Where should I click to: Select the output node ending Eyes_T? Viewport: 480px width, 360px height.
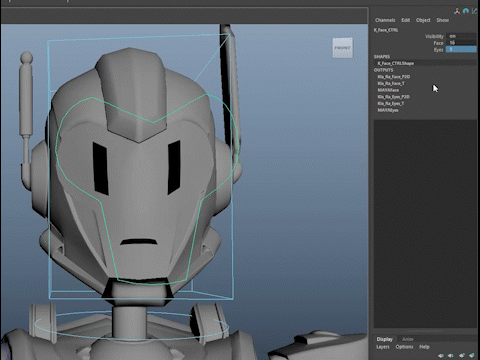click(x=391, y=103)
